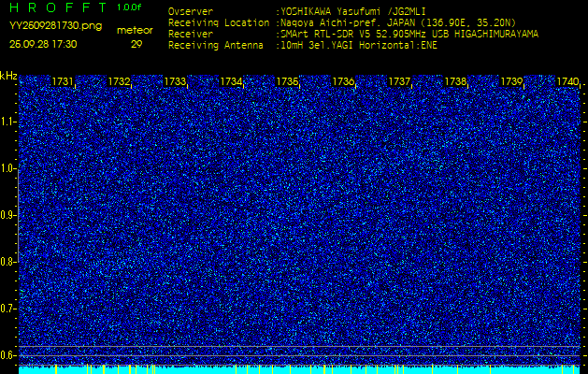Select the Receiving Antenna YAGI line
The width and height of the screenshot is (588, 374).
tap(358, 43)
